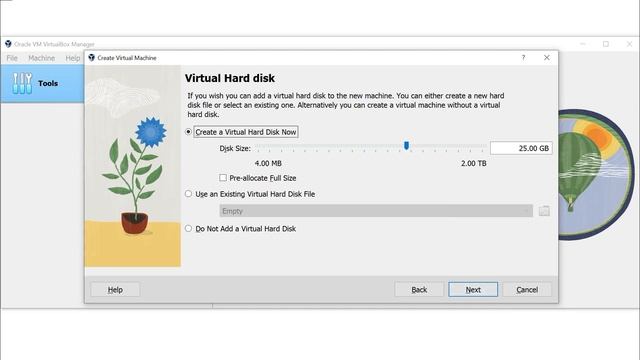Open the Empty disk file dropdown
Viewport: 640px width, 360px height.
click(376, 211)
